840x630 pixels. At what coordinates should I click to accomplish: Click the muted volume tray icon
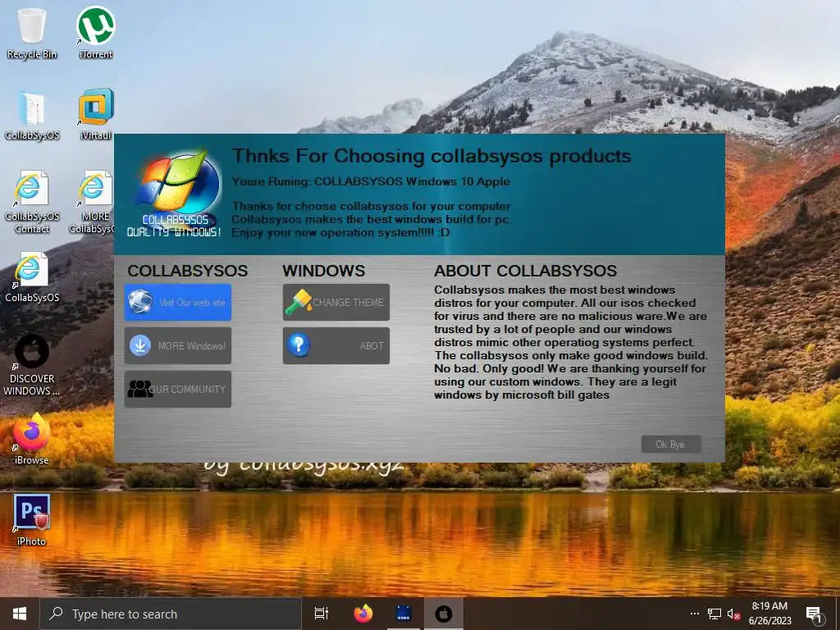click(733, 614)
